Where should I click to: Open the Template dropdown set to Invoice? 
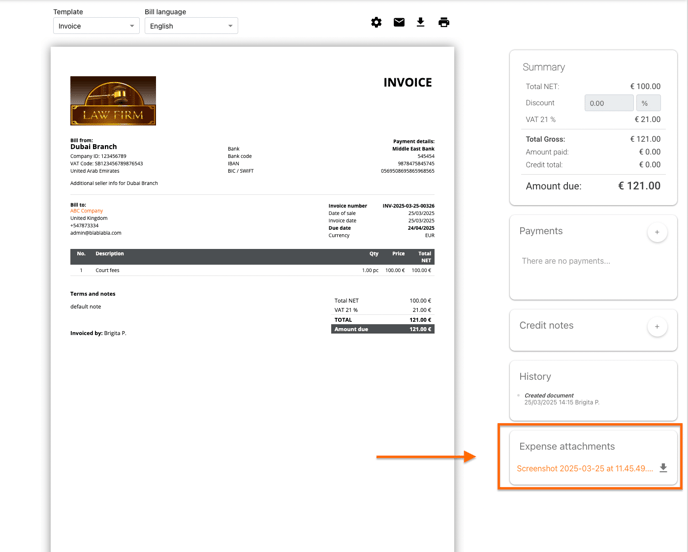96,26
